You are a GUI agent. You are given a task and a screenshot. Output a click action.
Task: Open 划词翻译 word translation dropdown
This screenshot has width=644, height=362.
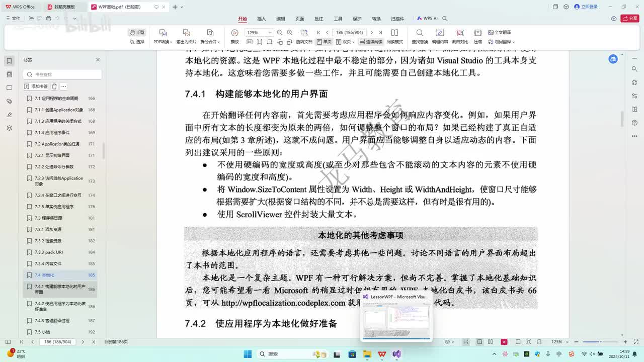501,42
